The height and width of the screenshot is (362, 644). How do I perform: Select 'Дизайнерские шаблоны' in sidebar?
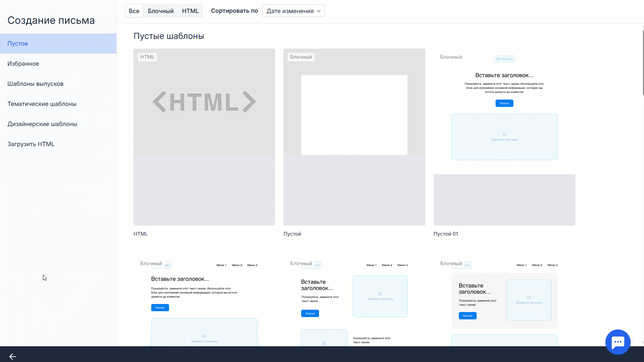[42, 124]
